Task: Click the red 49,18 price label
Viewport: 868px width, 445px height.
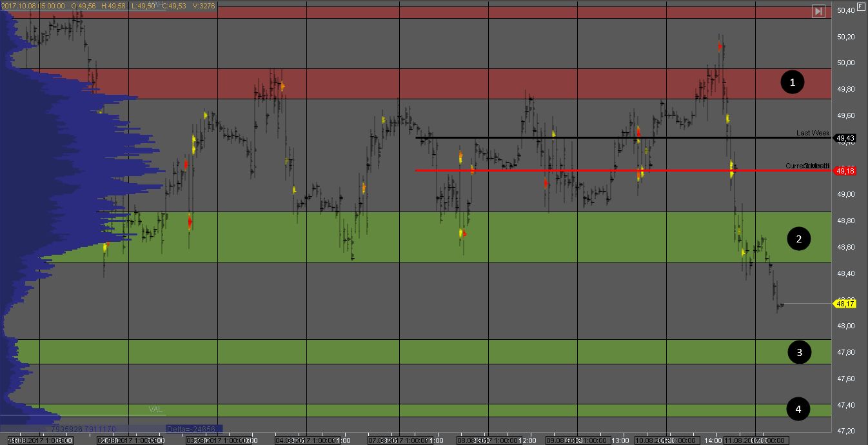Action: (845, 171)
